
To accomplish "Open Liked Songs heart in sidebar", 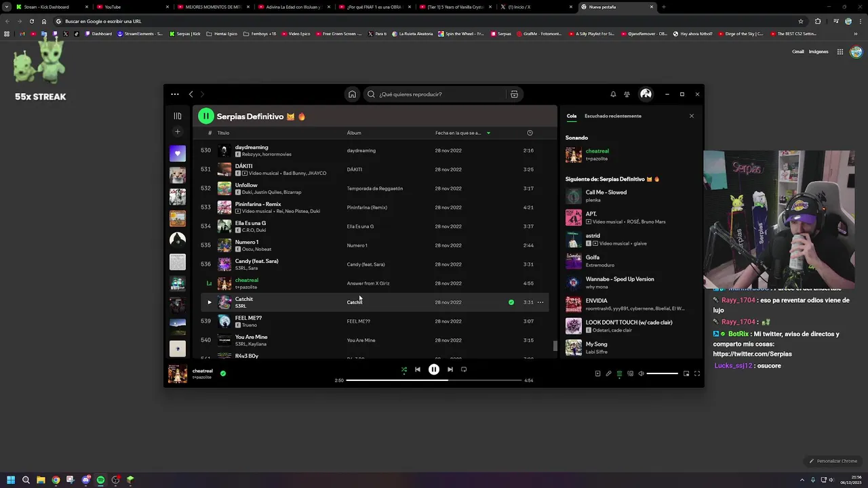I will [x=178, y=153].
